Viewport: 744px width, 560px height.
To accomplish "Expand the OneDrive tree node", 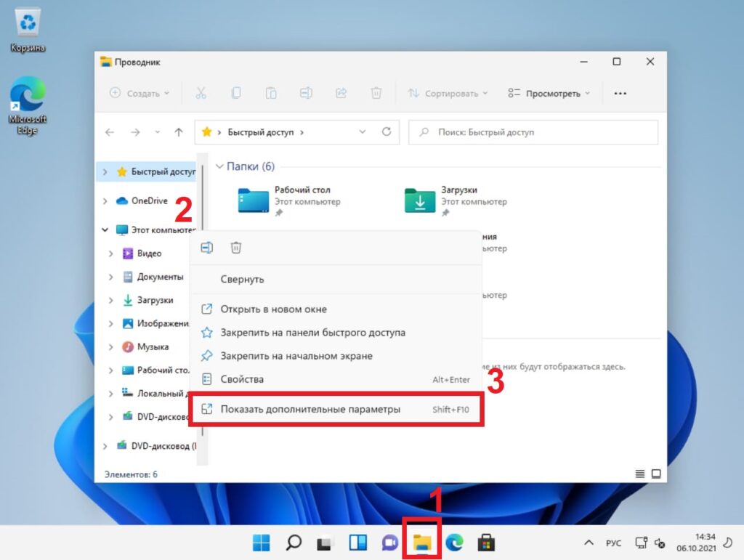I will [106, 200].
